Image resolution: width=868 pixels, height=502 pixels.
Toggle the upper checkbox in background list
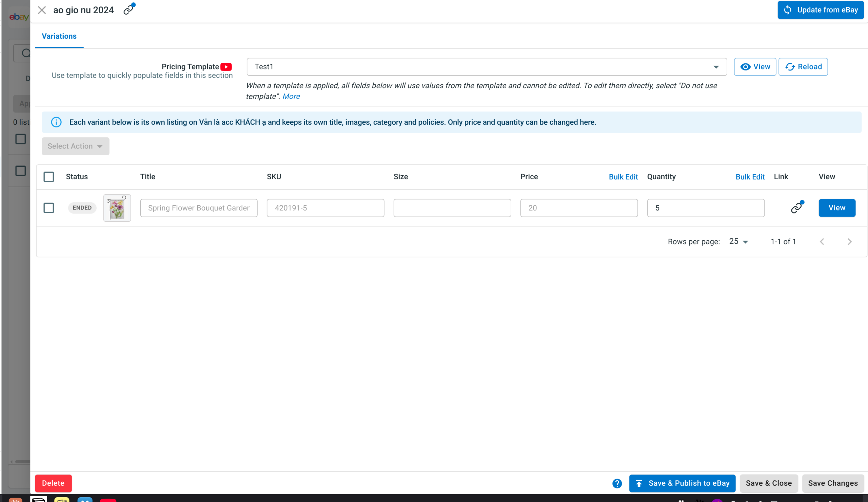point(21,139)
